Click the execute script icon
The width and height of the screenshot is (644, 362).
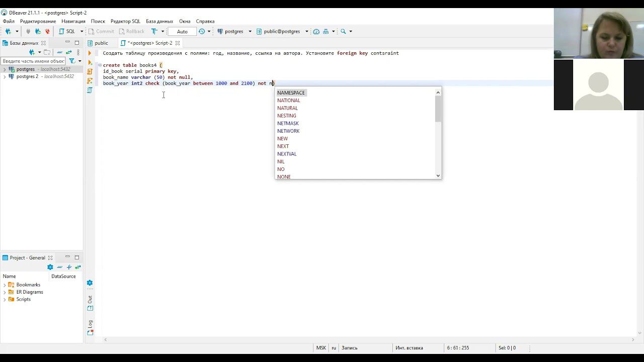click(x=90, y=71)
